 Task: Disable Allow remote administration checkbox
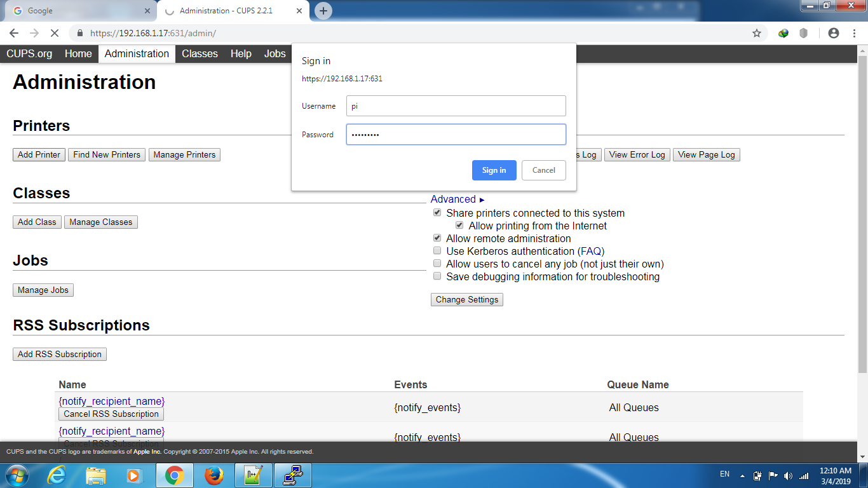pos(437,238)
